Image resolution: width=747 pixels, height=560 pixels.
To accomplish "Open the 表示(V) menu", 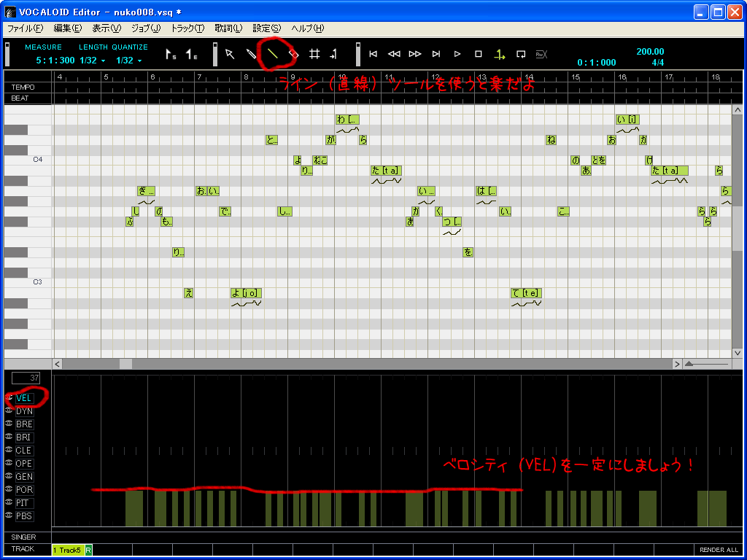I will pos(107,28).
